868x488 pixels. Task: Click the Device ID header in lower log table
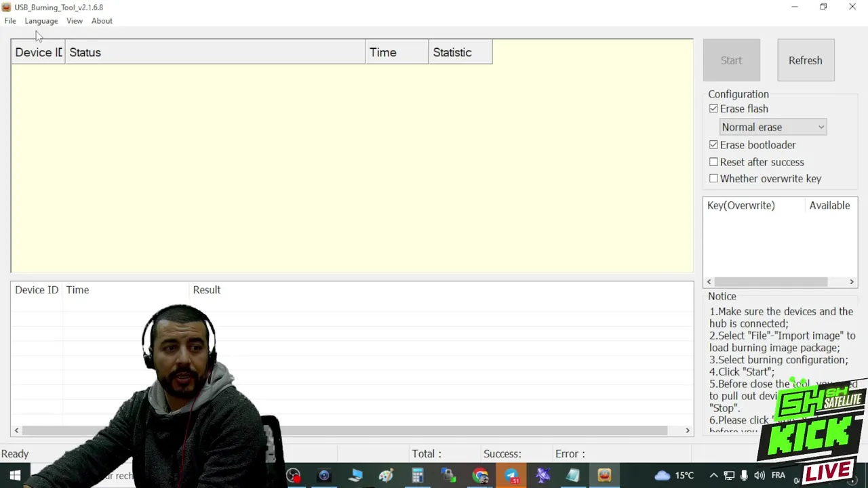(x=37, y=290)
